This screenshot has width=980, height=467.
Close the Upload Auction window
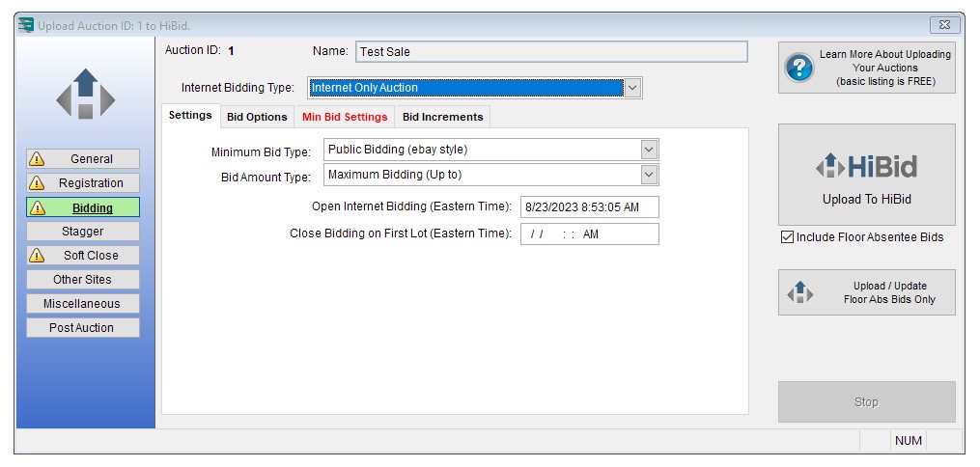coord(944,25)
